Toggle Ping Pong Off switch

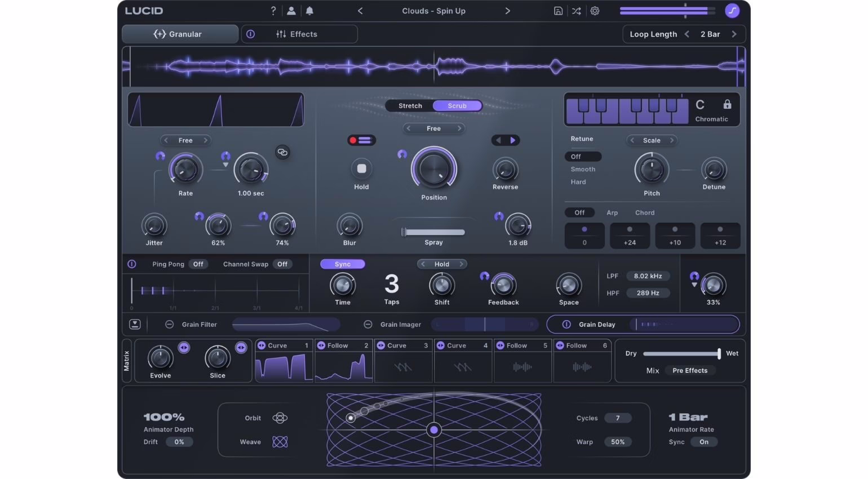pos(198,264)
